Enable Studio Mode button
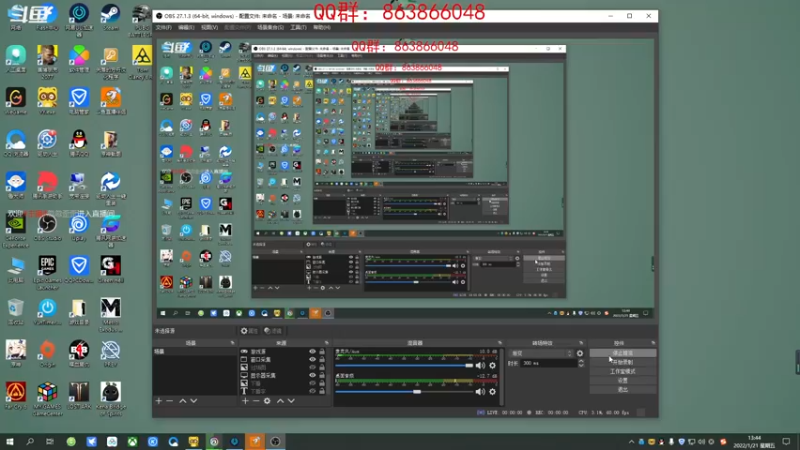Viewport: 800px width, 450px height. coord(623,371)
